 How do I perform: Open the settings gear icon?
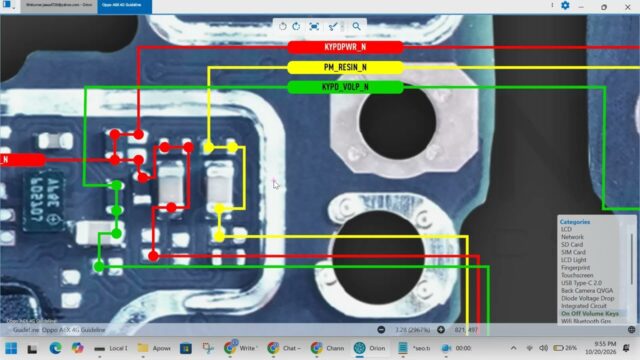coord(565,5)
